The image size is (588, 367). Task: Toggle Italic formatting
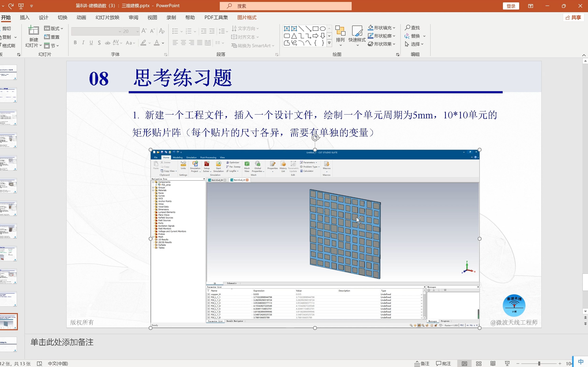pos(83,43)
